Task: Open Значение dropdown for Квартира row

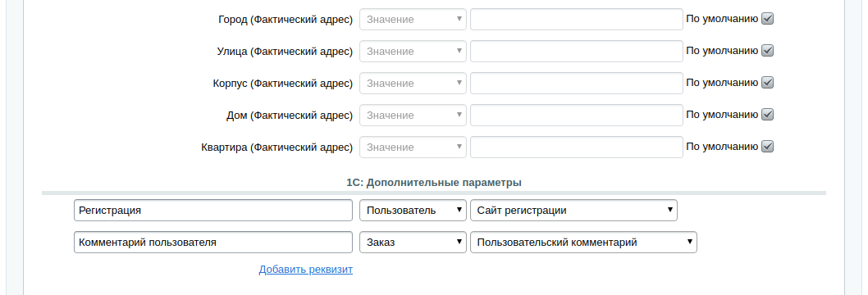Action: pyautogui.click(x=413, y=147)
